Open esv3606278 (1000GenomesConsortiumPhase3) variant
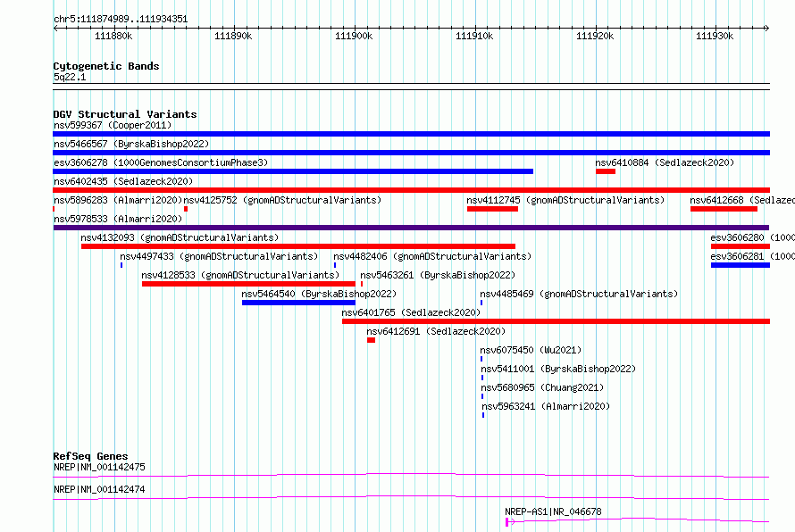Image resolution: width=795 pixels, height=532 pixels. pos(161,162)
